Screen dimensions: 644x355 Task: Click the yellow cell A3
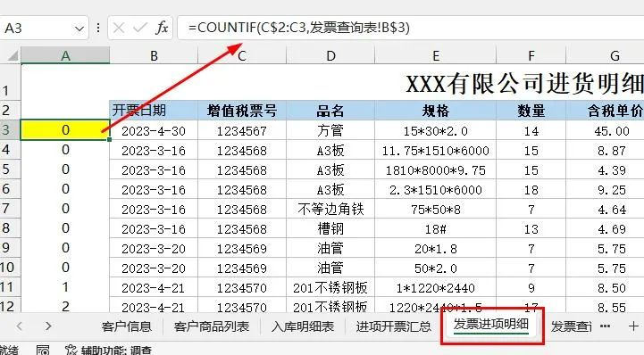tap(65, 130)
